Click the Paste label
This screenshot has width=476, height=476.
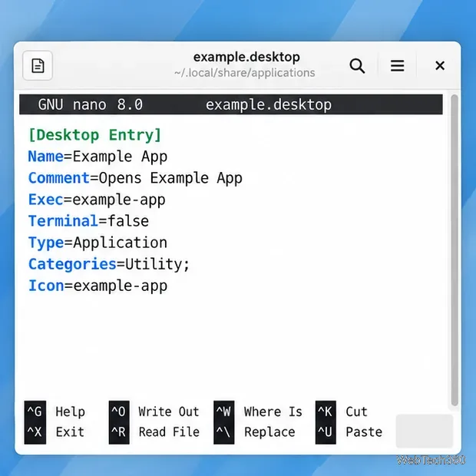click(364, 432)
